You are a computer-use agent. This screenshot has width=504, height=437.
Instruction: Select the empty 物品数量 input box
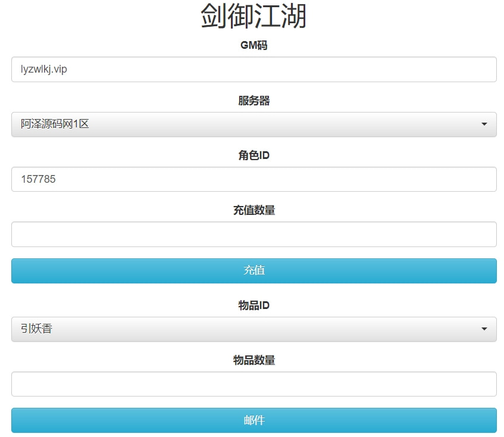(x=253, y=384)
